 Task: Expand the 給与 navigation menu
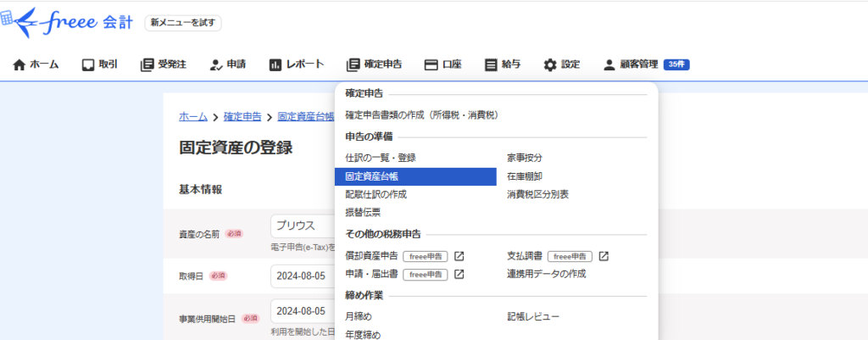pyautogui.click(x=502, y=64)
